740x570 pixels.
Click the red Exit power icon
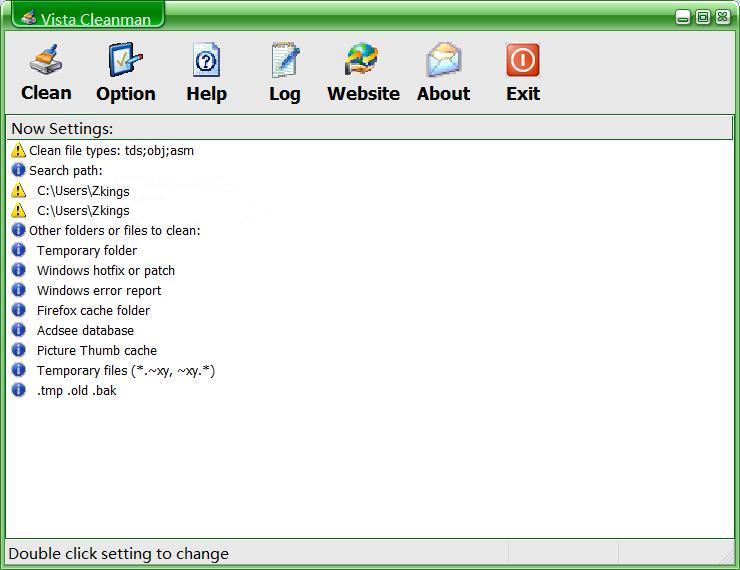(522, 61)
